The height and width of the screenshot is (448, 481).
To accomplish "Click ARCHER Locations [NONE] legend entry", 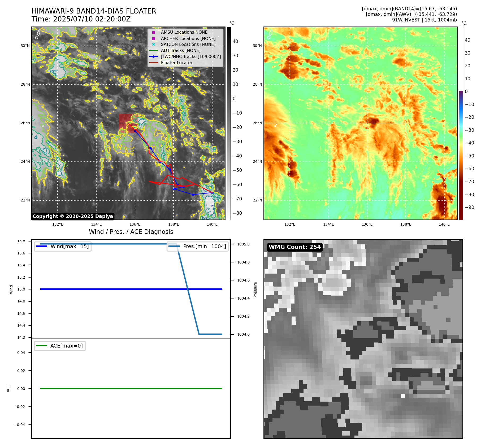I will click(x=188, y=38).
